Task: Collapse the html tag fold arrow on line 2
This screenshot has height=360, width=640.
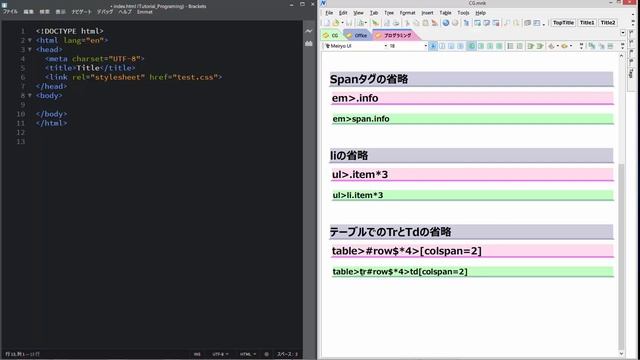Action: (30, 40)
